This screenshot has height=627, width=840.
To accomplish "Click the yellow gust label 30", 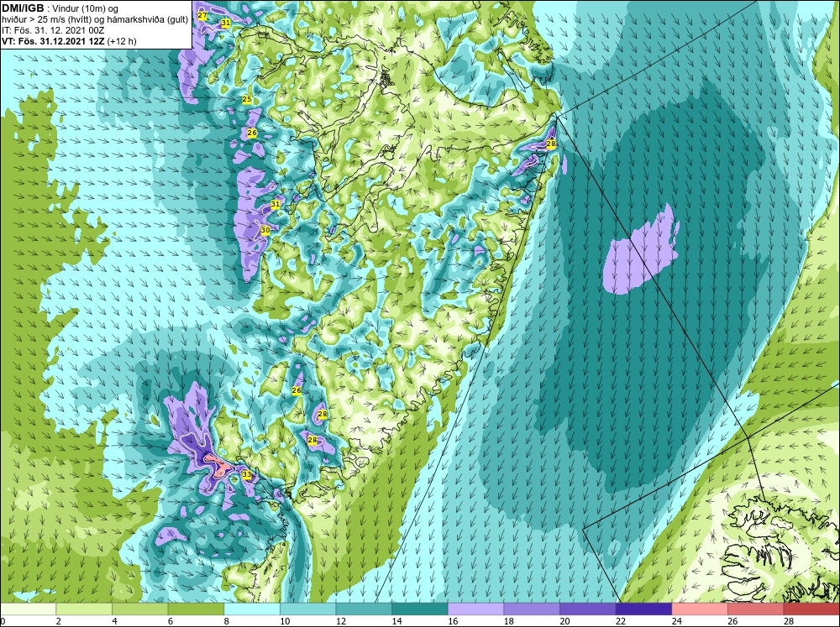I will coord(265,230).
